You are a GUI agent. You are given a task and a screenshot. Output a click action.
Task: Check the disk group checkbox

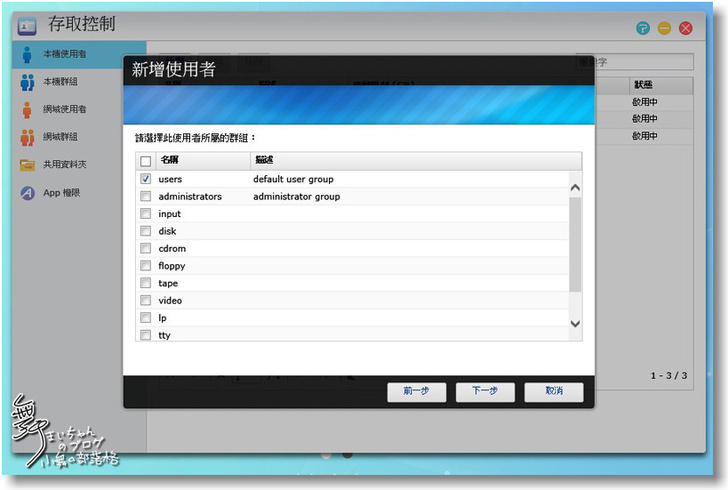click(x=145, y=231)
